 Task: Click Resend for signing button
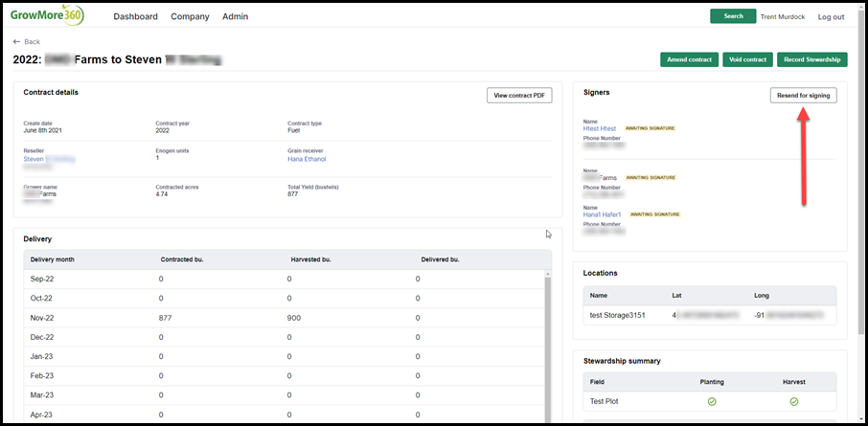pos(803,95)
